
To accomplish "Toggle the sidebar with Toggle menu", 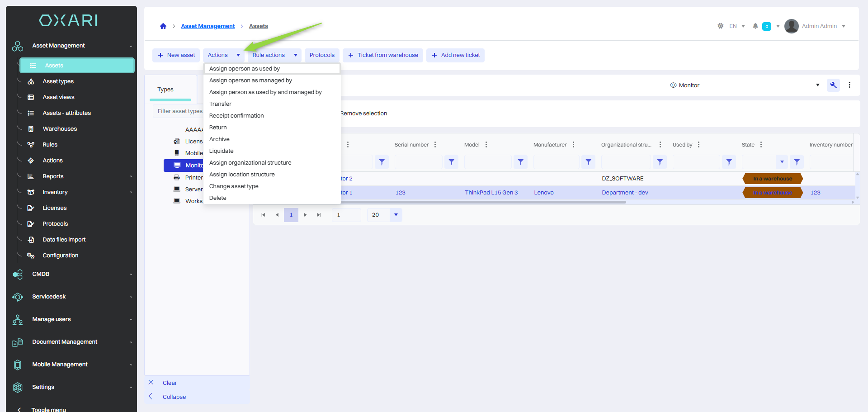I will (48, 409).
